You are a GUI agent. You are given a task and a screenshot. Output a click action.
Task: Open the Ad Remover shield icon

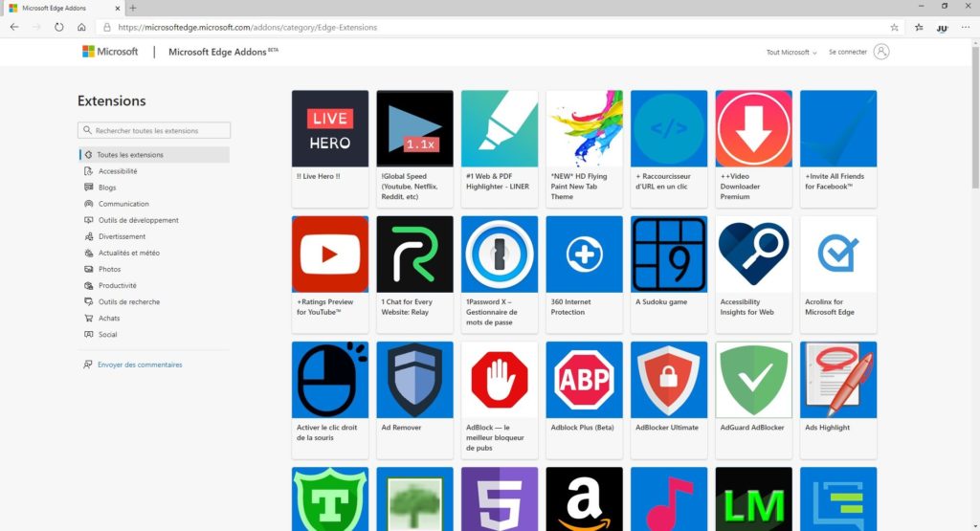pos(415,380)
